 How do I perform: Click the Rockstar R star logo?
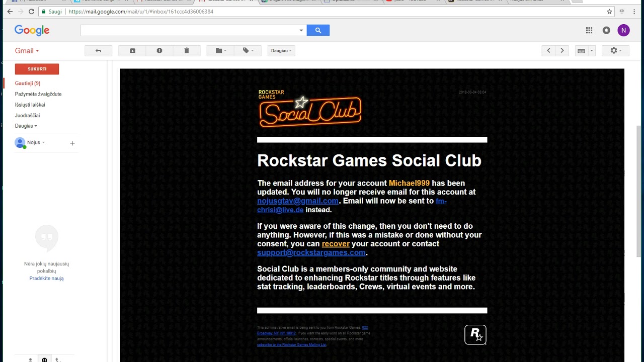coord(475,334)
